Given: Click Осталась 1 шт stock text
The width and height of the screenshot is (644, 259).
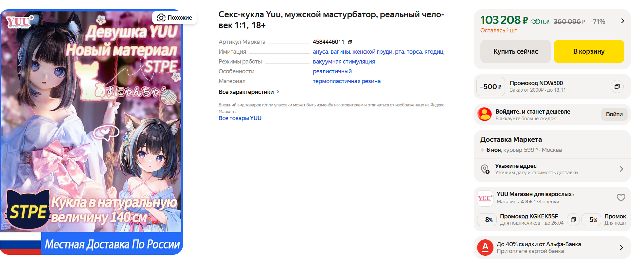Looking at the screenshot, I should pos(499,30).
